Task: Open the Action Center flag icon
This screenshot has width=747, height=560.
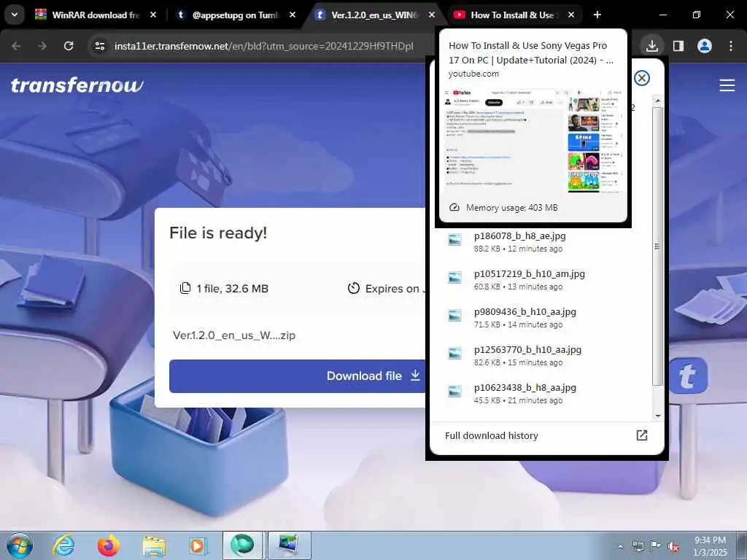Action: [x=656, y=546]
